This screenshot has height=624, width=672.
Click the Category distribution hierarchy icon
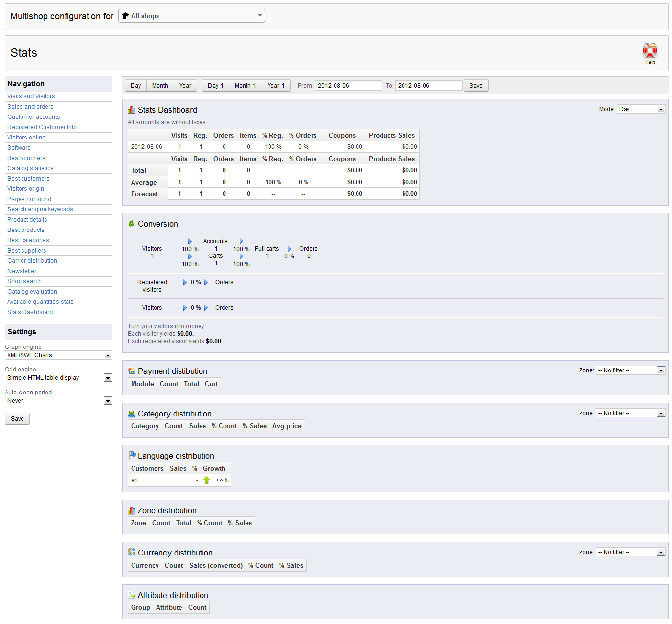[x=131, y=413]
